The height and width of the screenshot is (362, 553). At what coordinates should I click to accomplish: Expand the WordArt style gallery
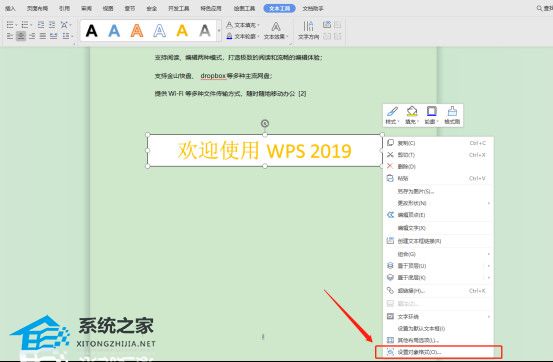pos(219,31)
